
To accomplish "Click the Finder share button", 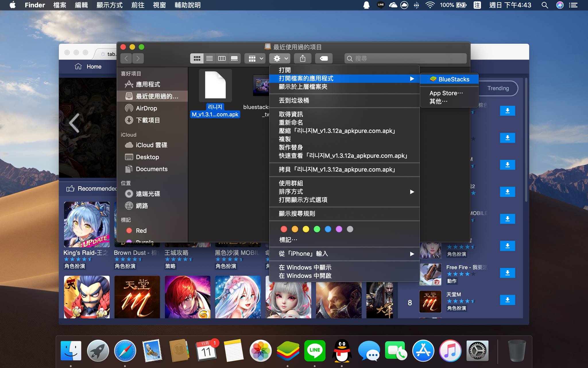I will [x=303, y=59].
